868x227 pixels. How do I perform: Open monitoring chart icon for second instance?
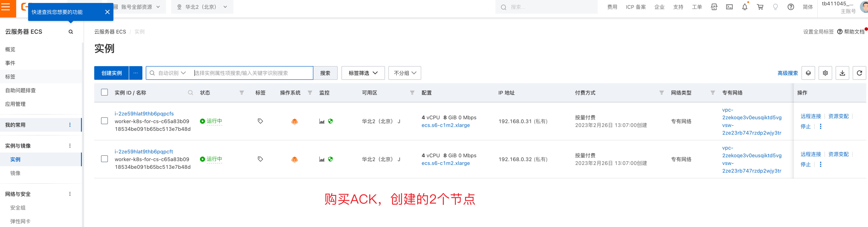[322, 159]
